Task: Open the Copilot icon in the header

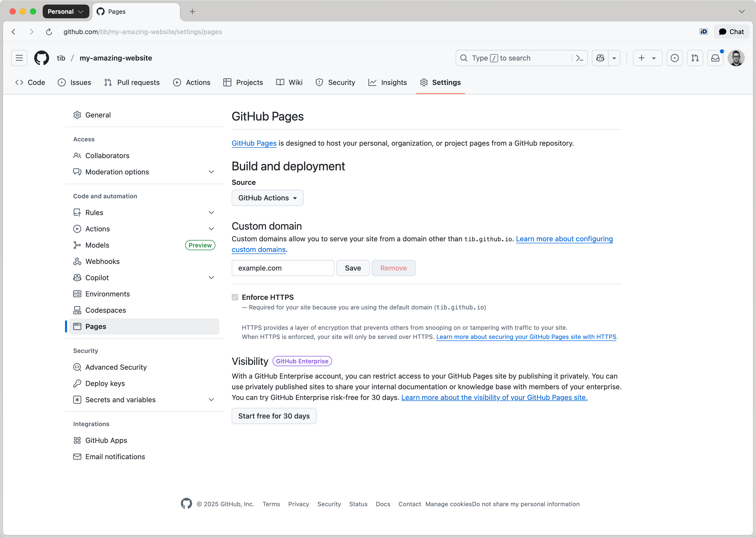Action: coord(600,58)
